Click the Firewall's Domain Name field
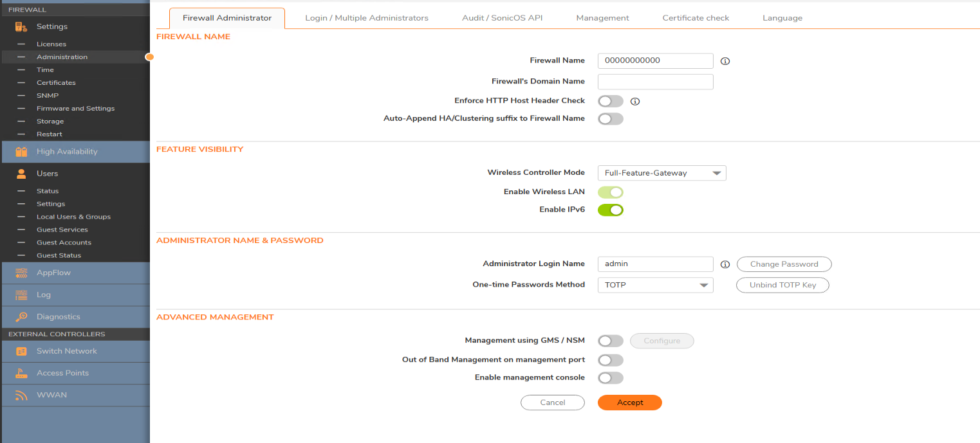This screenshot has height=443, width=980. [x=655, y=82]
